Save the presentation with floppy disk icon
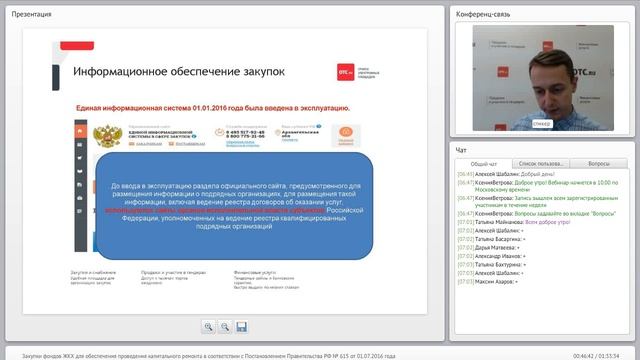Screen dimensions: 640x360 click(241, 327)
